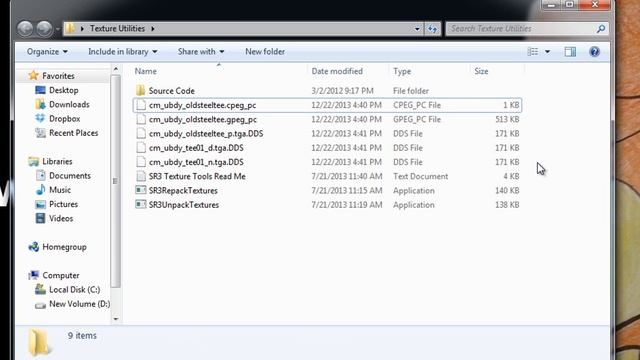Viewport: 640px width, 360px height.
Task: Click the search magnifier icon
Action: [x=601, y=29]
